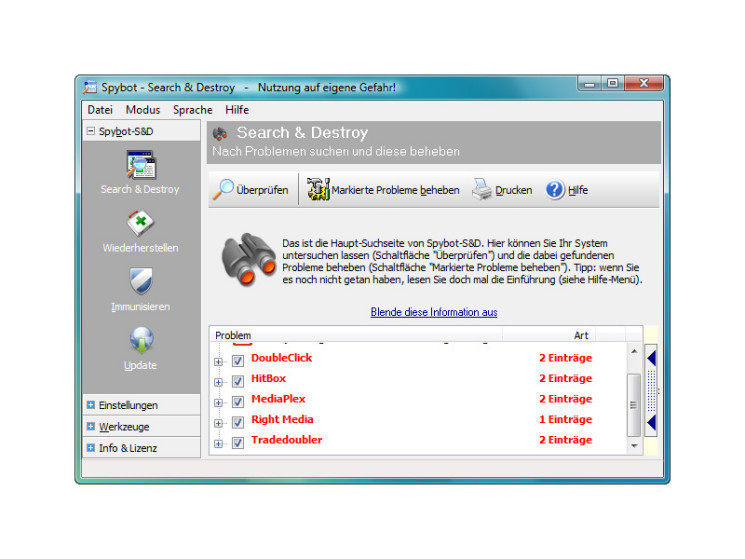Click '2 Einträge' in MediaPlex row
Screen dimensions: 745x559
point(565,398)
